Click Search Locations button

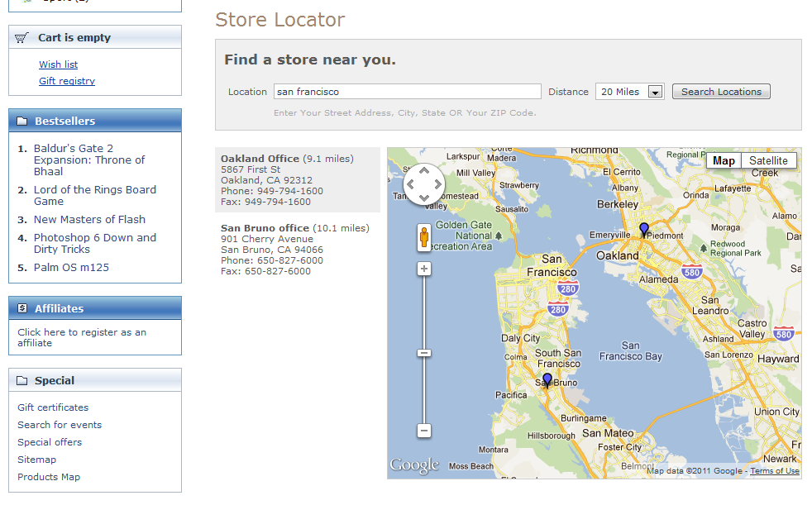pos(721,92)
